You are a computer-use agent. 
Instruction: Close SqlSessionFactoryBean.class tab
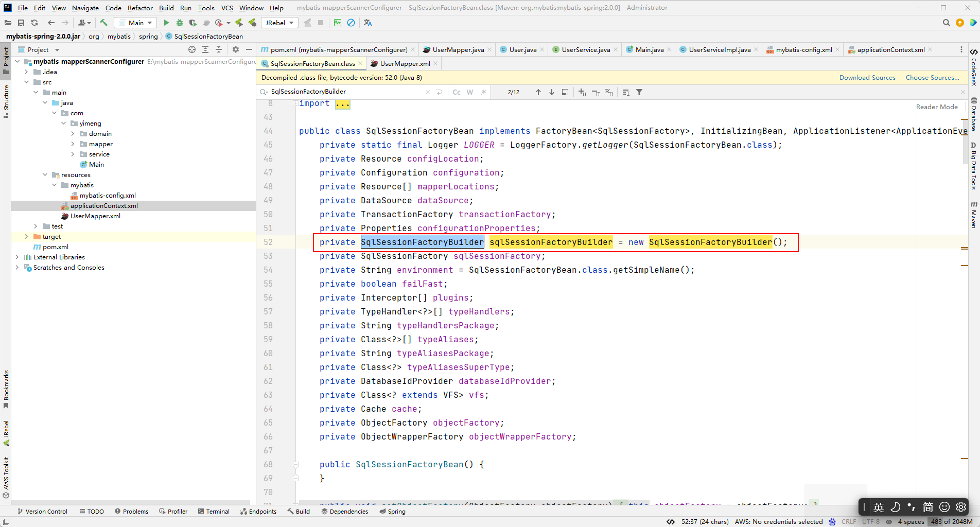(360, 63)
